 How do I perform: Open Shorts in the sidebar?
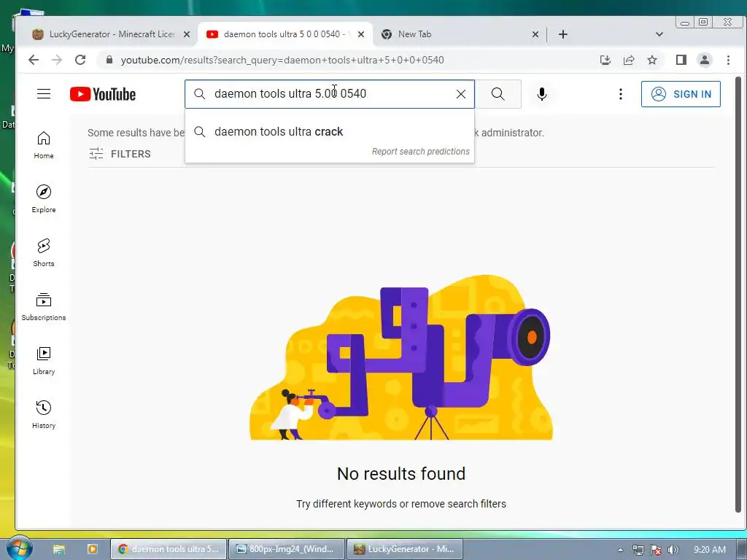coord(43,253)
